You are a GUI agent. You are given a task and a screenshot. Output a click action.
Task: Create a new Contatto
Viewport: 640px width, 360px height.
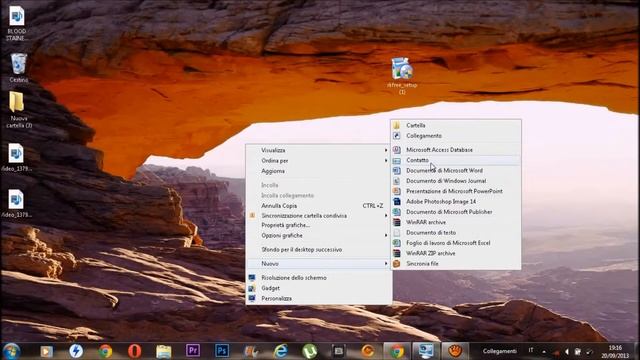tap(456, 160)
